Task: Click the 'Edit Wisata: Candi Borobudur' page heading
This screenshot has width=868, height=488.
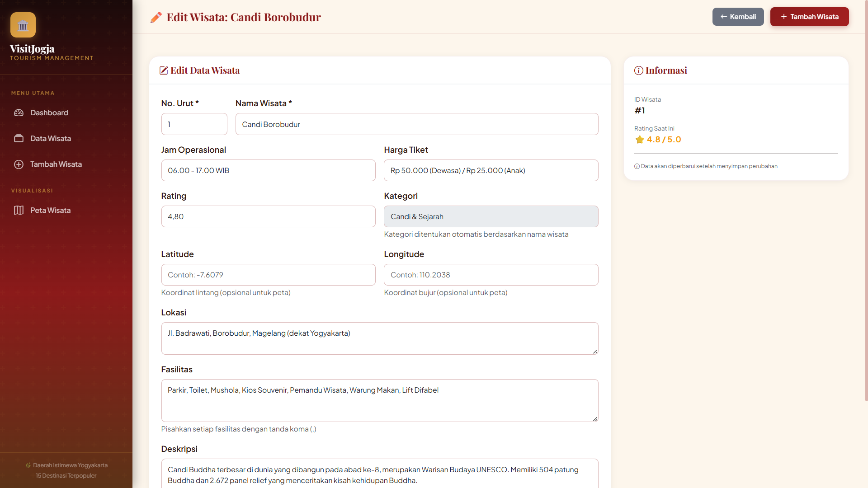Action: (x=244, y=17)
